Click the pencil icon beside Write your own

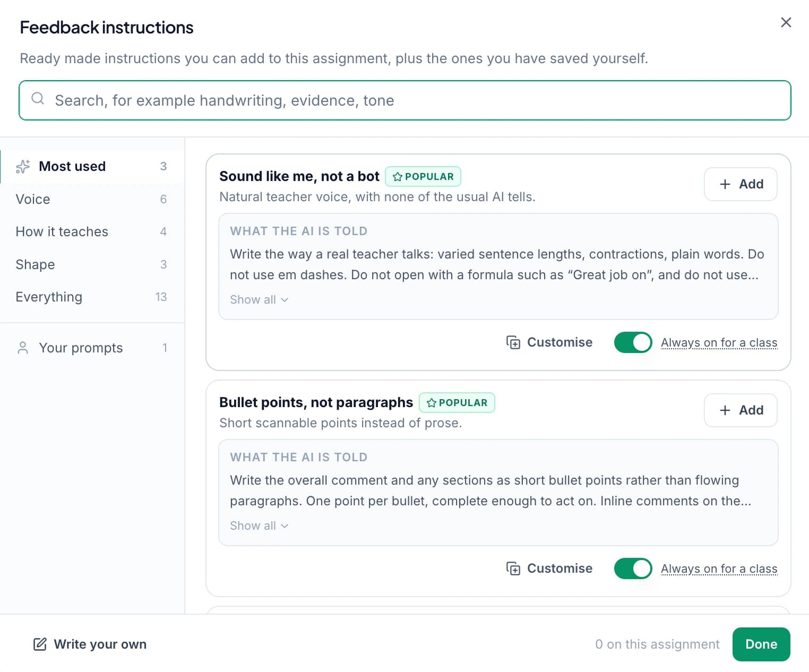40,644
